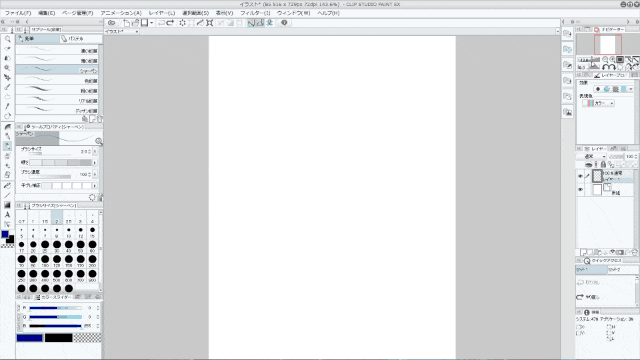The height and width of the screenshot is (360, 640).
Task: Delete layer with Layer panel trash icon
Action: 635,252
